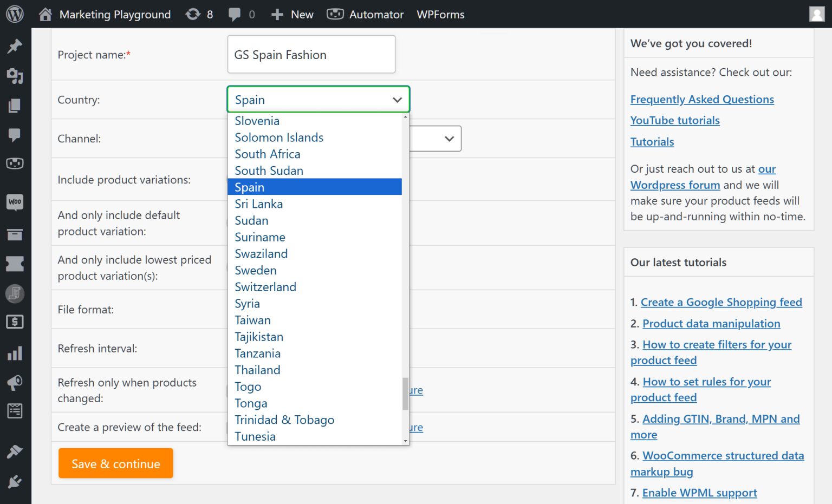Click the megaphone marketing icon
This screenshot has height=504, width=832.
click(15, 383)
